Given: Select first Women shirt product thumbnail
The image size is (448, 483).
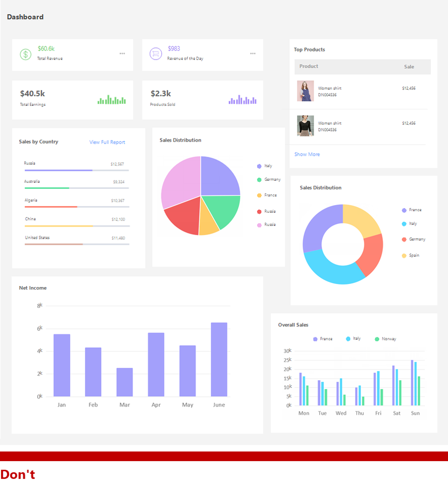Looking at the screenshot, I should coord(305,91).
